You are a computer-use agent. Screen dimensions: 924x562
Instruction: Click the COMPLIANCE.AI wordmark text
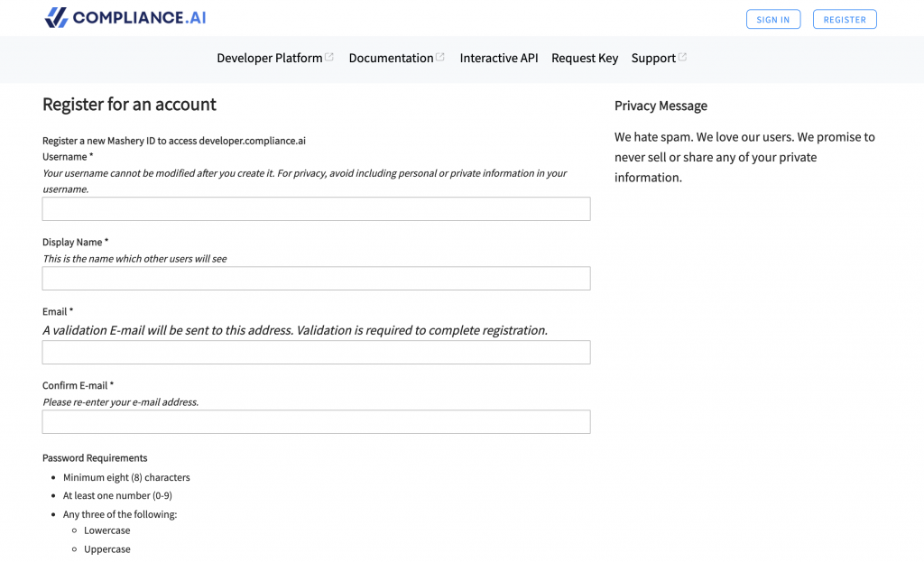click(139, 18)
